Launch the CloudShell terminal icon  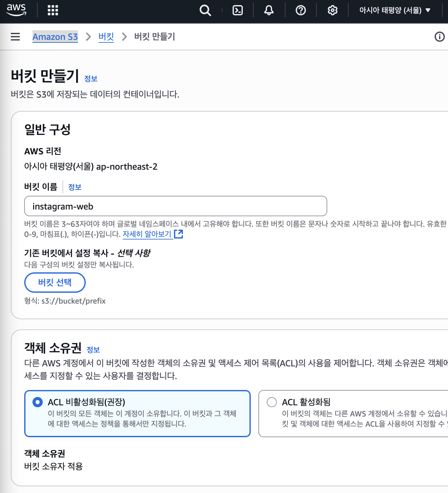238,10
